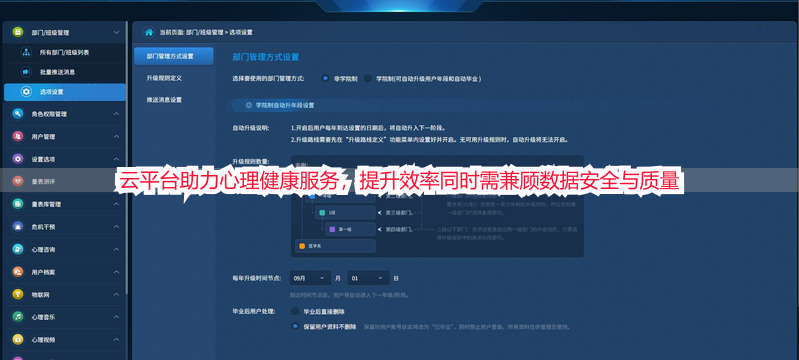Click the sidebar vertical scrollbar

click(x=127, y=158)
